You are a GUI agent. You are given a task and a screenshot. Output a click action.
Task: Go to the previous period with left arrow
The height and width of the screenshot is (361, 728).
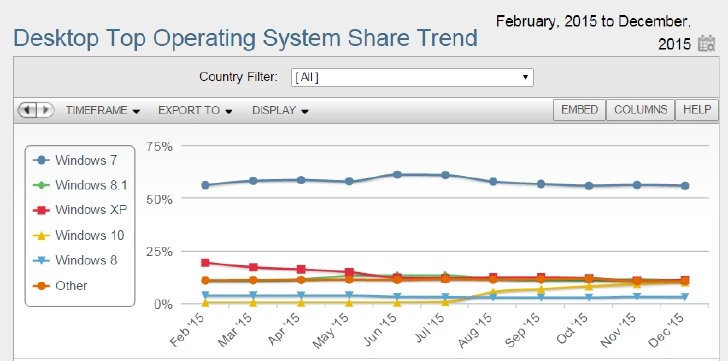27,110
